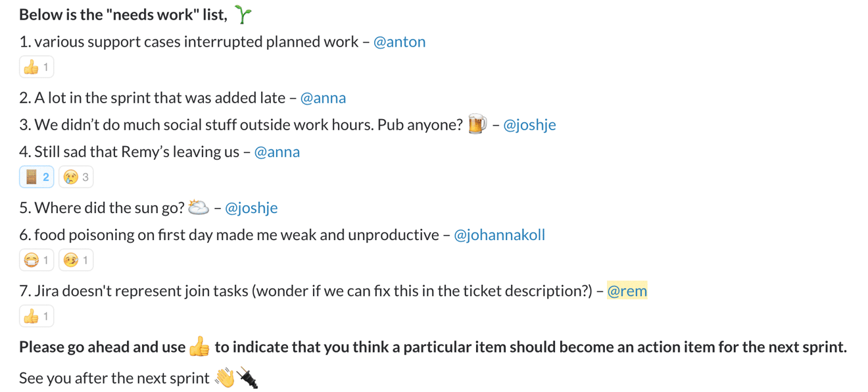Click the masked face reaction under item 6
Screen dimensions: 868x392
(x=37, y=260)
